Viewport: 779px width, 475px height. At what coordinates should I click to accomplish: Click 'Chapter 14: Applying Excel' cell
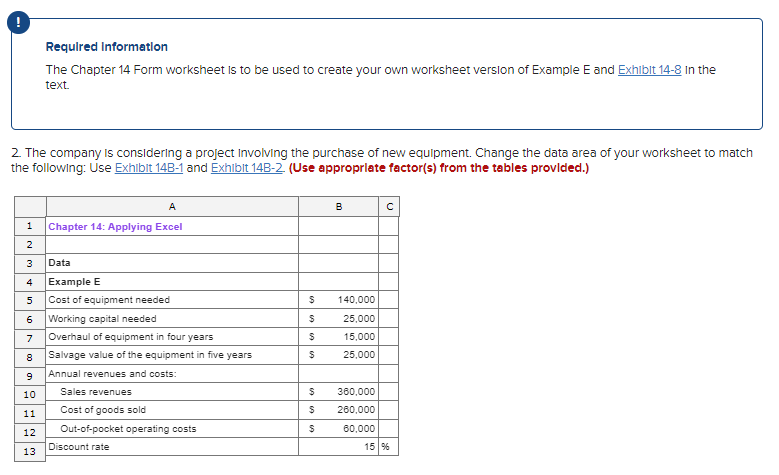[x=172, y=226]
